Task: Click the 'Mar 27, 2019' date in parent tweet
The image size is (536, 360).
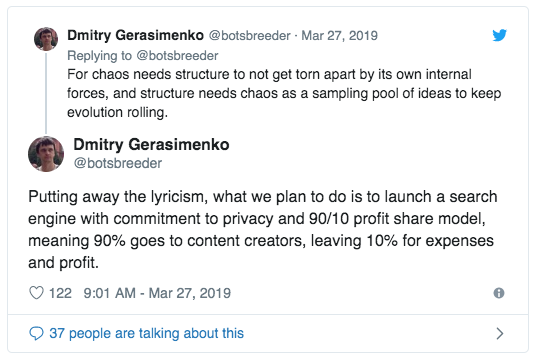Action: coord(339,36)
